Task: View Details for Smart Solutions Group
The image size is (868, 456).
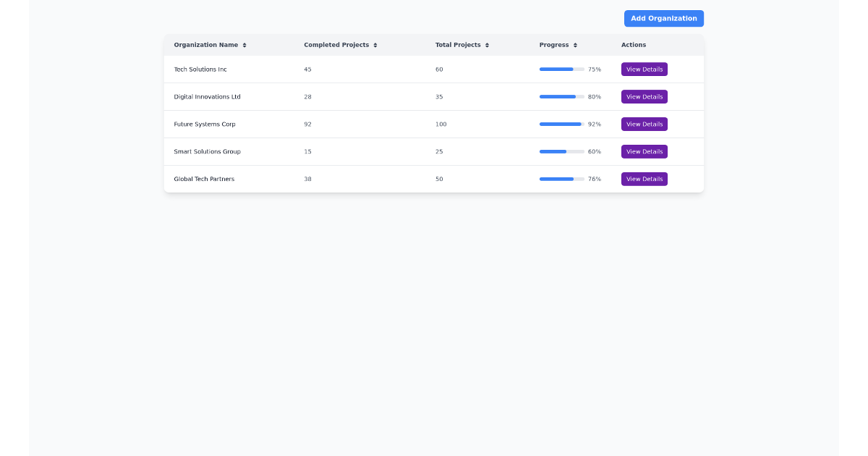Action: tap(644, 151)
